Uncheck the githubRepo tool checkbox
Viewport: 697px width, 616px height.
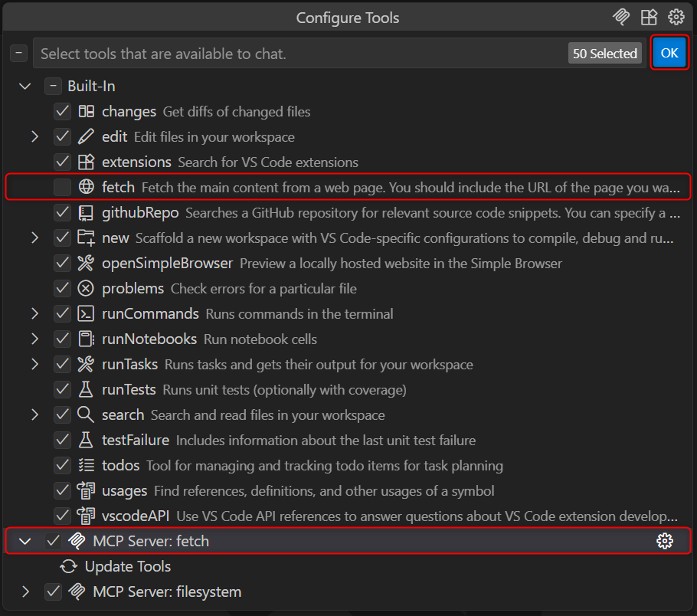pos(63,213)
